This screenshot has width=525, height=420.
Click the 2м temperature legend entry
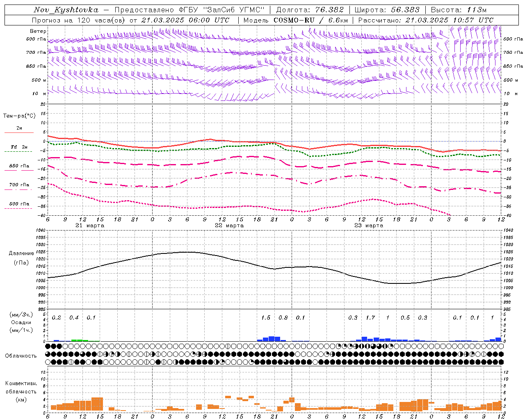(19, 128)
